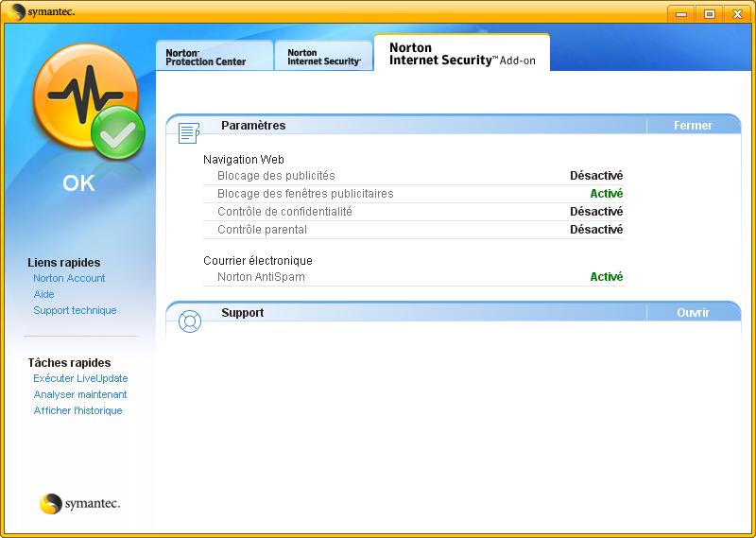Close the Symantec window

[737, 14]
